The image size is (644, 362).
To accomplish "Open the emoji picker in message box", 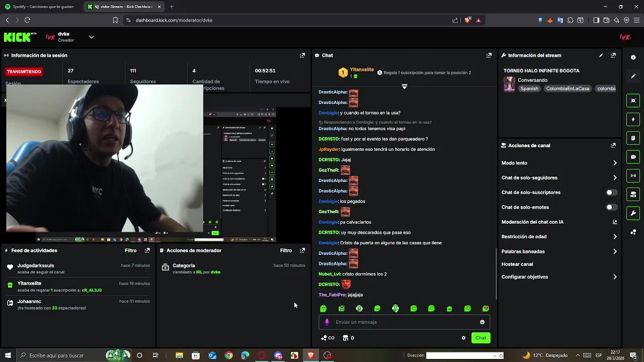I will coord(482,322).
